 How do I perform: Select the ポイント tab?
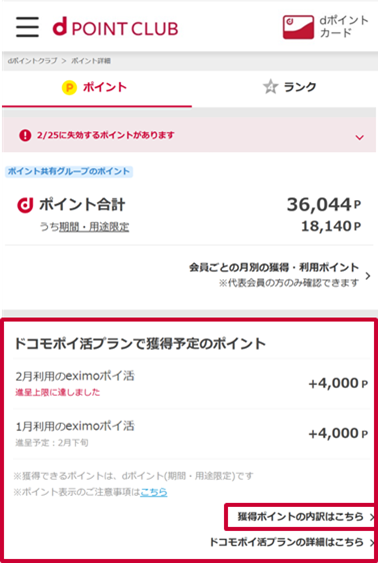pos(97,87)
